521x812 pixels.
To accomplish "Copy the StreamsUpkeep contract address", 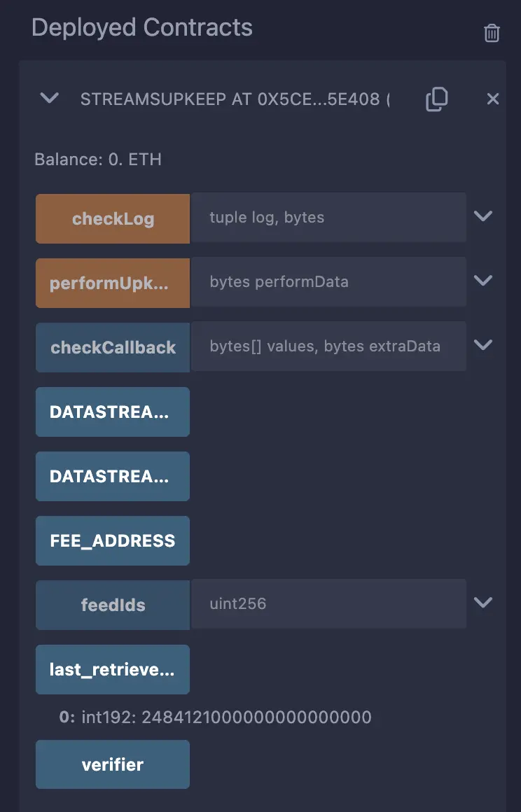I will [x=436, y=99].
